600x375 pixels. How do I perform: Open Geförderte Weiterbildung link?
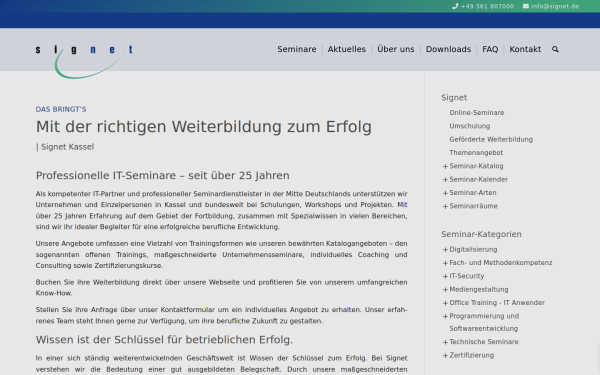pos(491,139)
